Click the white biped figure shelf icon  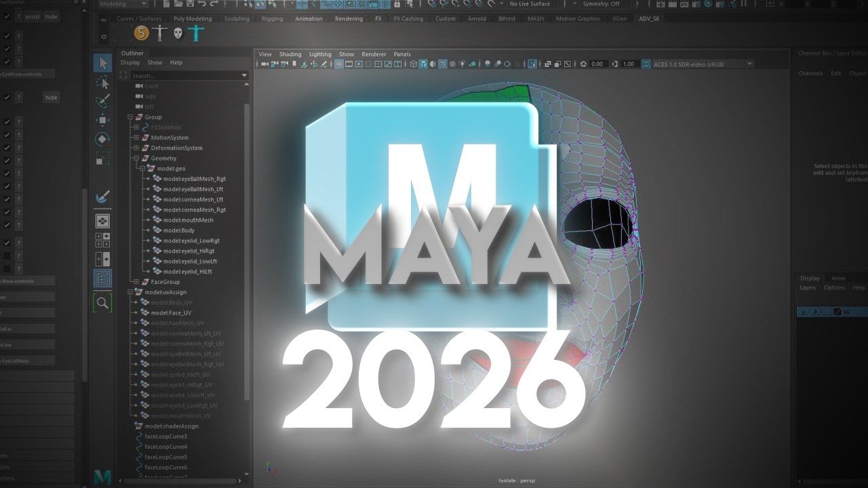pyautogui.click(x=160, y=33)
